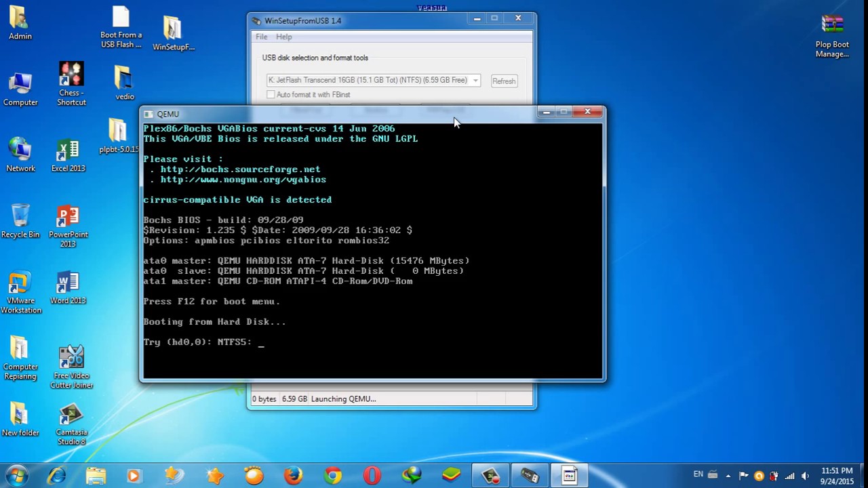
Task: Open Windows Explorer from taskbar
Action: coord(96,476)
